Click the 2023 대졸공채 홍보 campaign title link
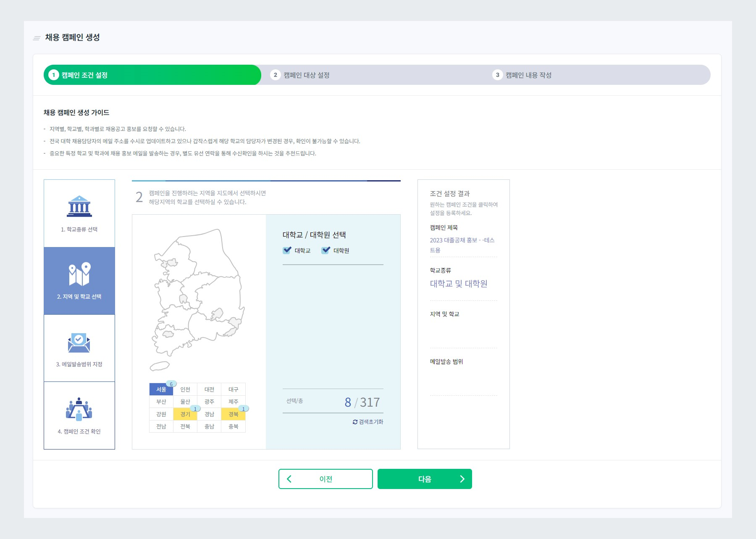The image size is (756, 539). [462, 245]
